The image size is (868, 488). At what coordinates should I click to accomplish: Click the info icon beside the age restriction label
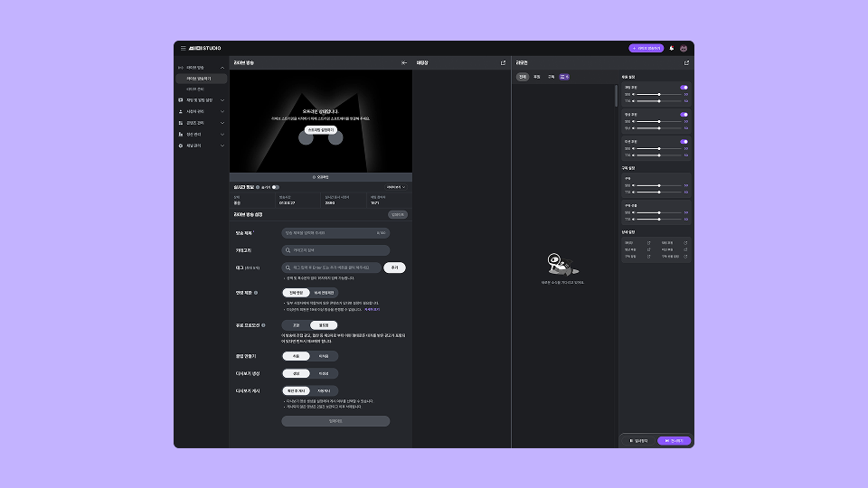[x=256, y=293]
